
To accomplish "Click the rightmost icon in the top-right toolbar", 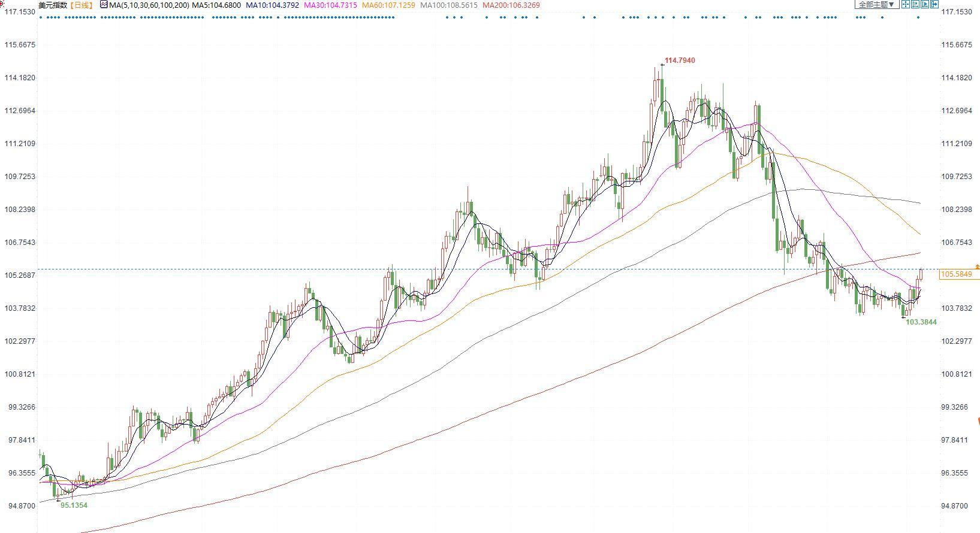I will tap(934, 4).
